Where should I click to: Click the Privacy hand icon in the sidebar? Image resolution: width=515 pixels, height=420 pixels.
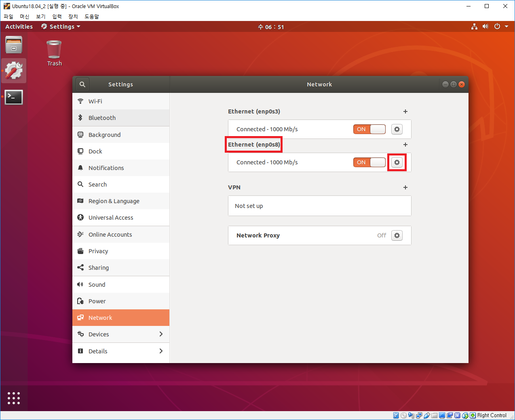80,251
